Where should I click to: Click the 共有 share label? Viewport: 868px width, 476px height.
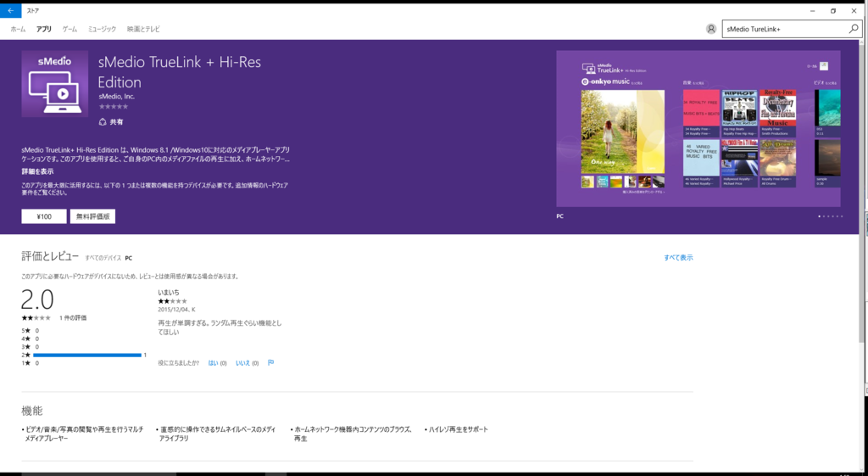(116, 122)
